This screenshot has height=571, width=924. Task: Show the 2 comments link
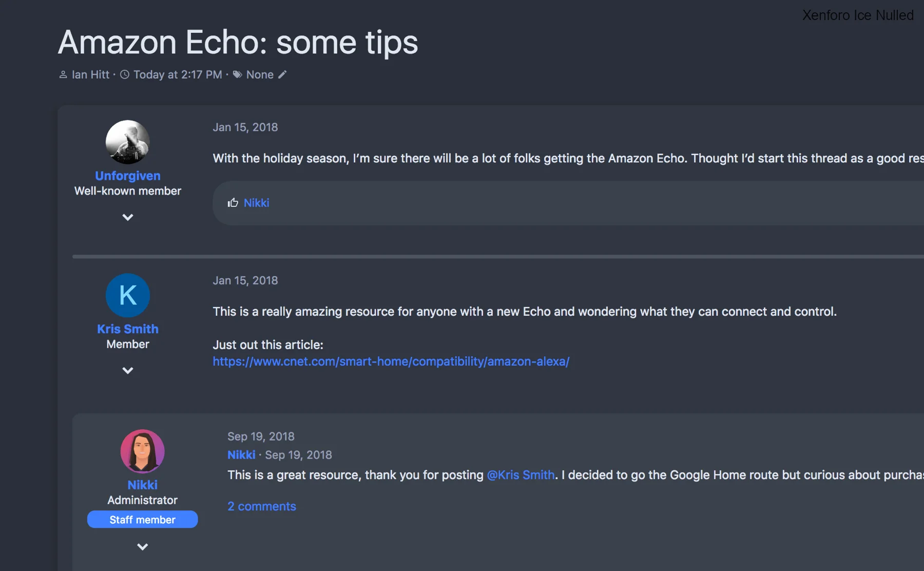coord(262,506)
